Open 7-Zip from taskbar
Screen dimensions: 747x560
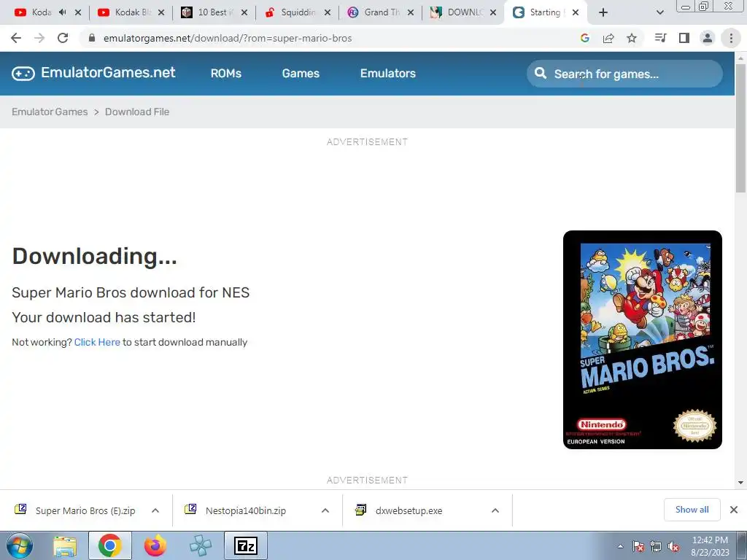246,546
